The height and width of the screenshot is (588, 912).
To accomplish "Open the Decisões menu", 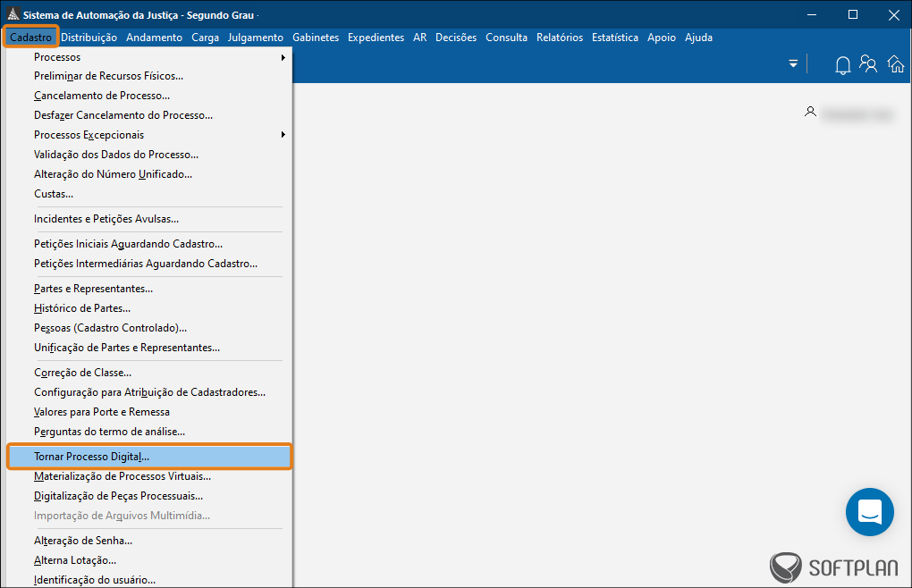I will pos(456,38).
